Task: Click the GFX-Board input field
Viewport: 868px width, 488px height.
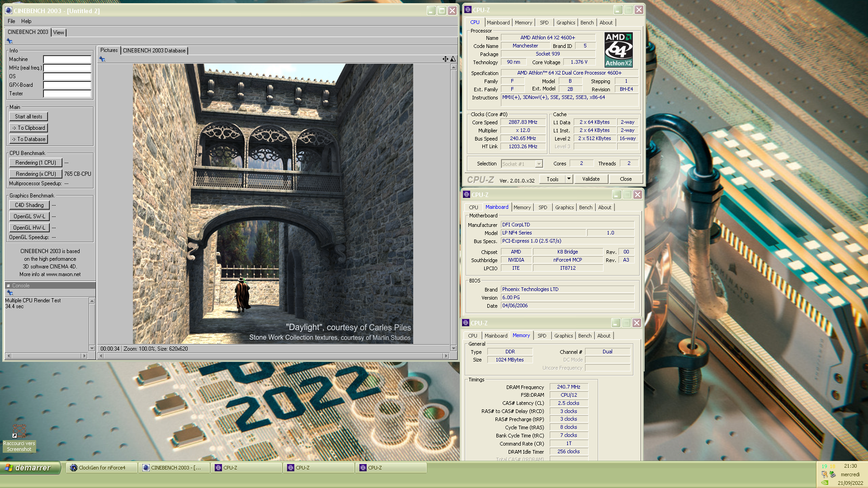Action: [x=67, y=85]
